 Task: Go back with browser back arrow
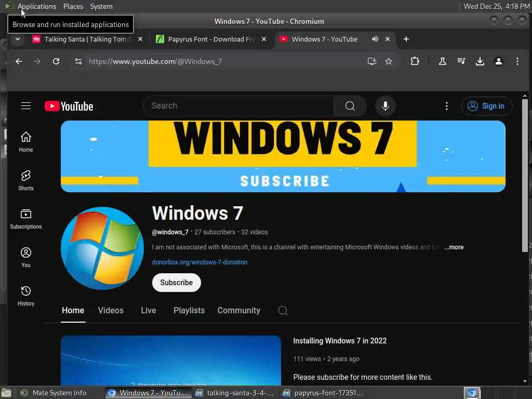tap(19, 61)
